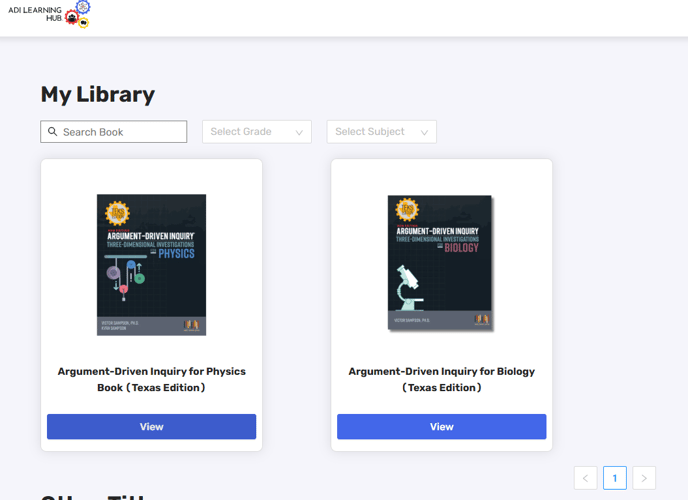Image resolution: width=688 pixels, height=500 pixels.
Task: Focus the Search Book field
Action: [x=114, y=132]
